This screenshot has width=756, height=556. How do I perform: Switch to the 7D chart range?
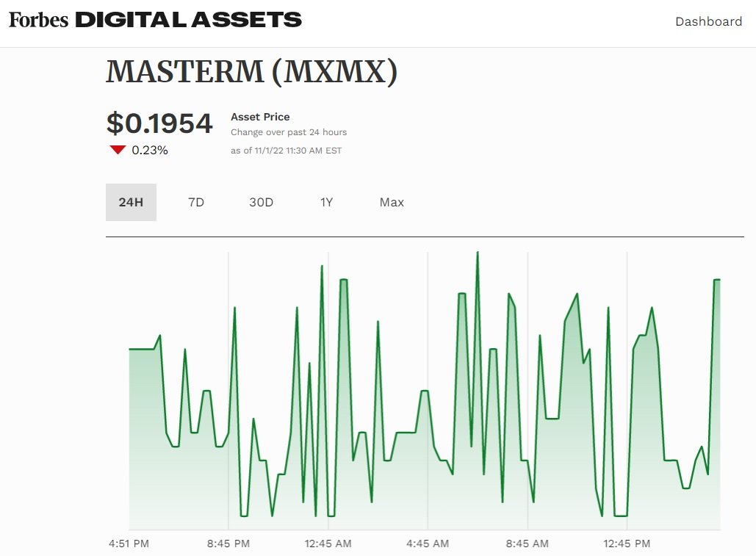point(196,202)
